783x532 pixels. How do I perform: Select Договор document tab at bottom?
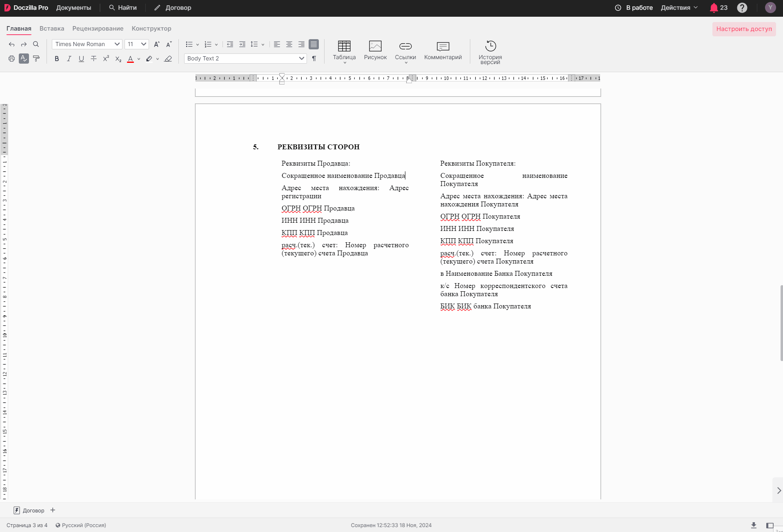(x=29, y=510)
